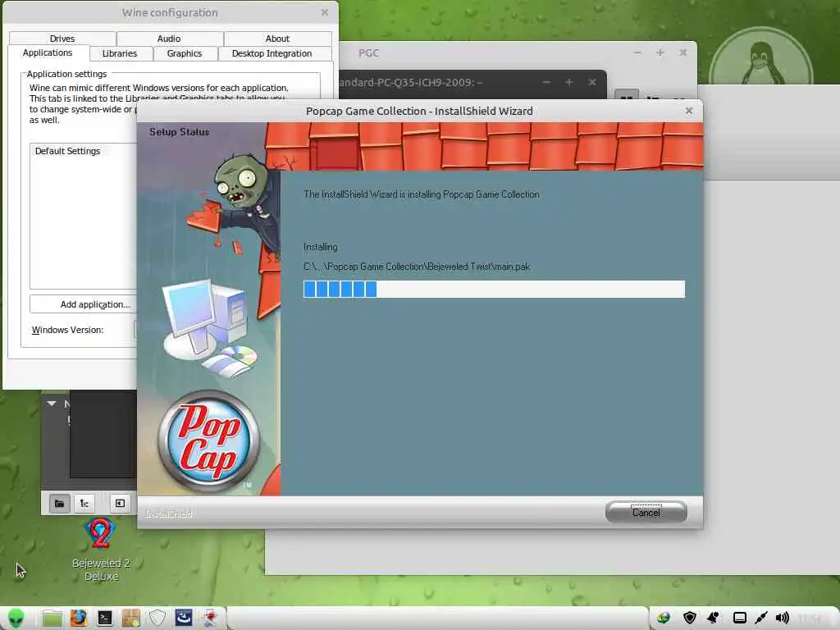
Task: Go to the Desktop Integration tab
Action: (272, 53)
